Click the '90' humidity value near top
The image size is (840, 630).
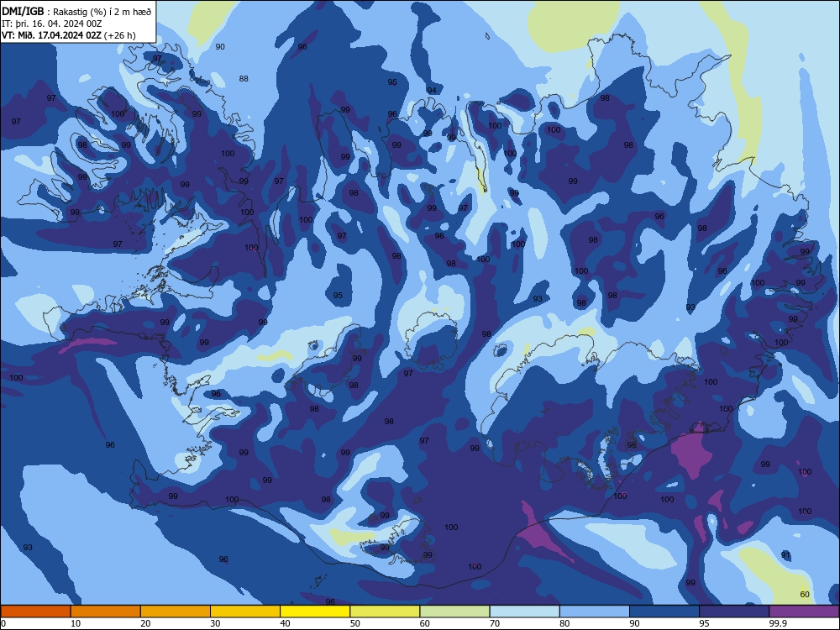tap(220, 46)
